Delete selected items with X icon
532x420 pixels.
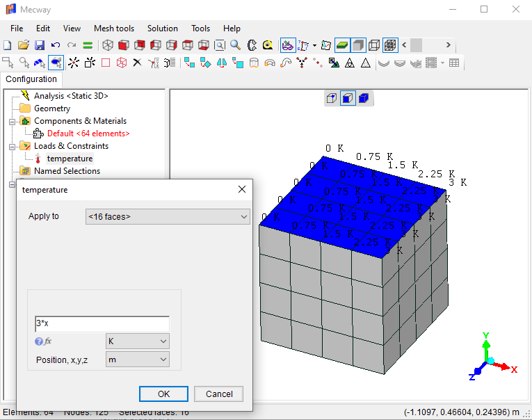click(x=137, y=63)
